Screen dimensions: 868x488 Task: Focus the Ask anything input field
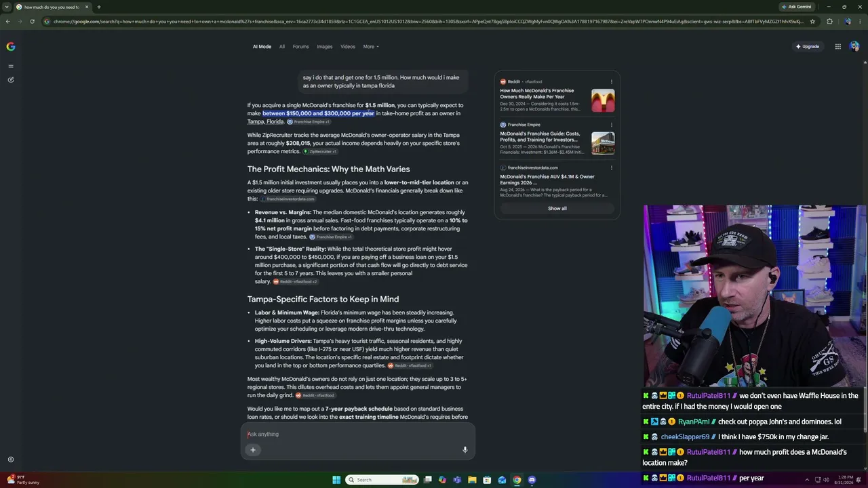(x=358, y=434)
